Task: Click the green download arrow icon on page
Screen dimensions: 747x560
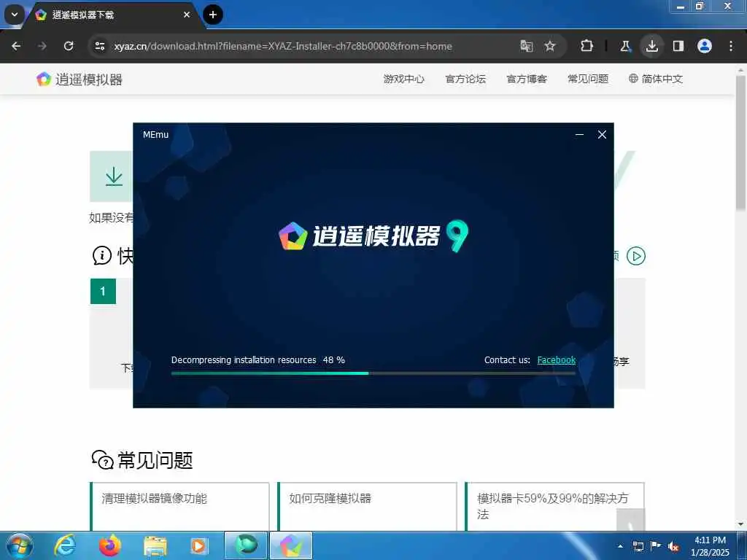Action: coord(114,176)
